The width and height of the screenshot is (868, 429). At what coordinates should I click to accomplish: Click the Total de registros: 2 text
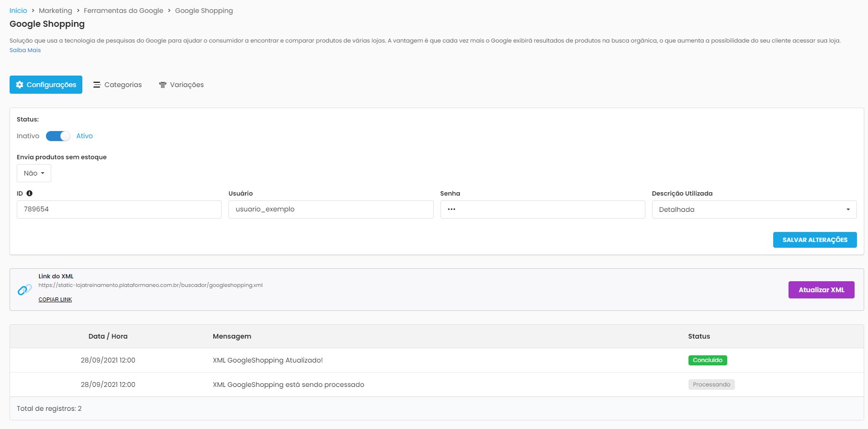click(x=49, y=408)
